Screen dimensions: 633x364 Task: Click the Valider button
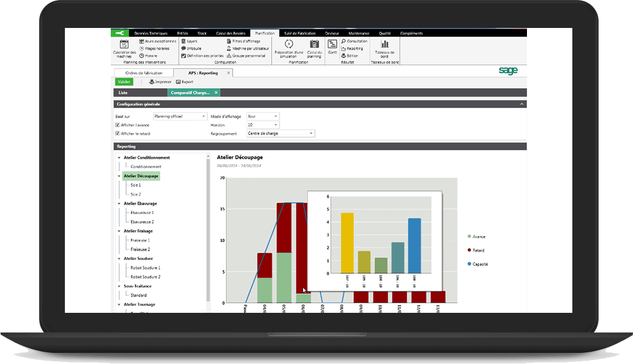tap(124, 82)
